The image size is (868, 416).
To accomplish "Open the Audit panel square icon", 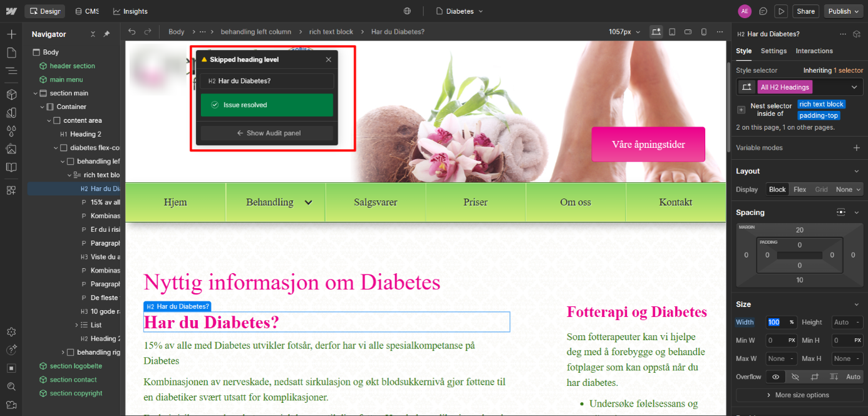I will point(11,368).
